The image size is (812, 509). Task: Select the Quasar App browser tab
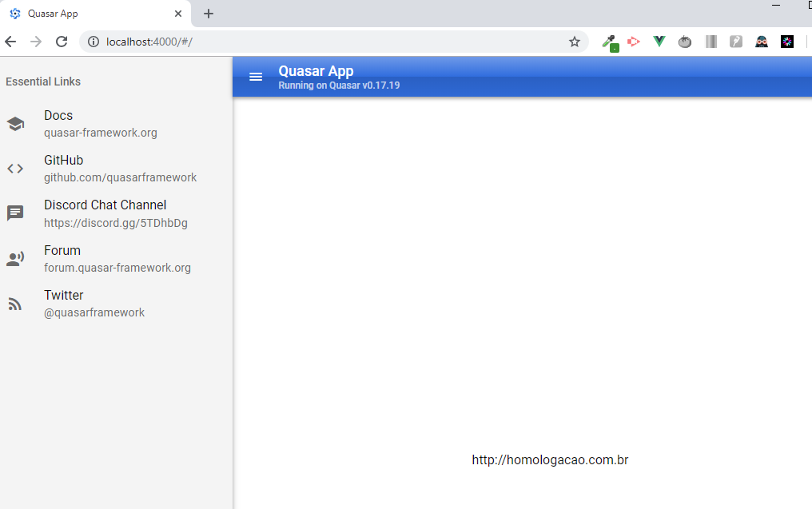(x=88, y=14)
